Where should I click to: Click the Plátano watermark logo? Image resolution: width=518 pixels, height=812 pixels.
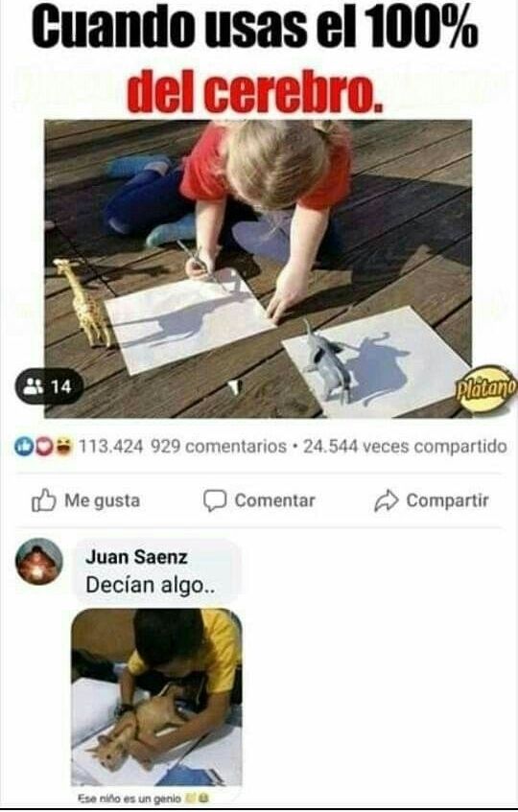[486, 389]
